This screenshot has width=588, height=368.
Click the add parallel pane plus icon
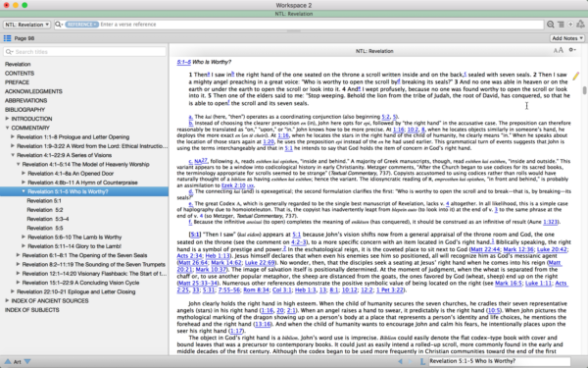(570, 25)
